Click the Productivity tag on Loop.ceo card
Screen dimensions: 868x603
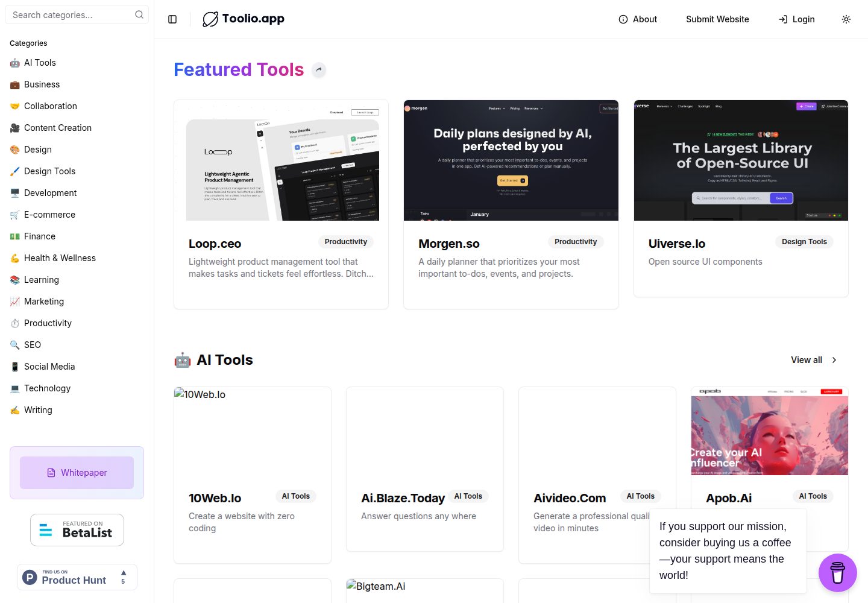[346, 242]
